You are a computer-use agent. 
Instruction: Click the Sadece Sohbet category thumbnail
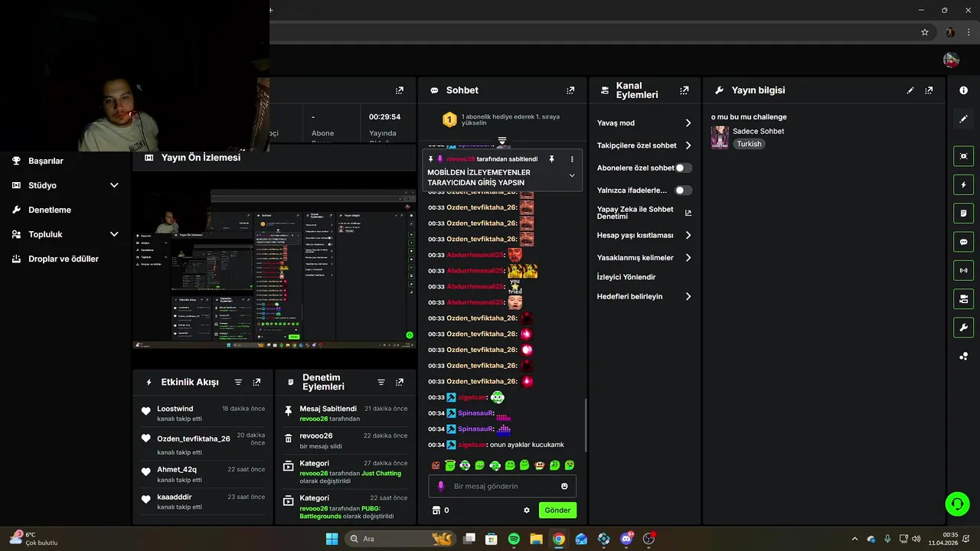(x=720, y=138)
